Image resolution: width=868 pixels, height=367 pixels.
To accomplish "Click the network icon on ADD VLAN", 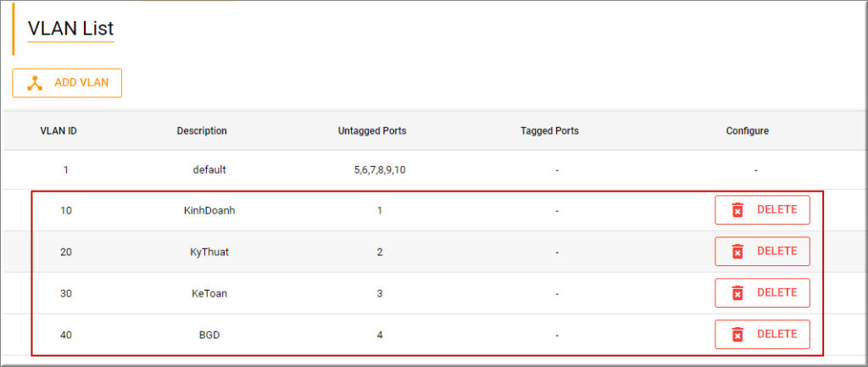I will click(35, 83).
